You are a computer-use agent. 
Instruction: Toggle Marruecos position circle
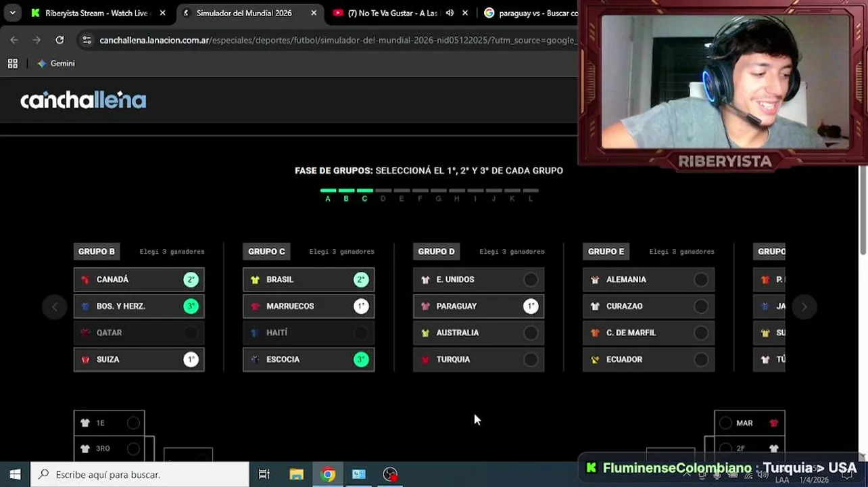pos(361,306)
